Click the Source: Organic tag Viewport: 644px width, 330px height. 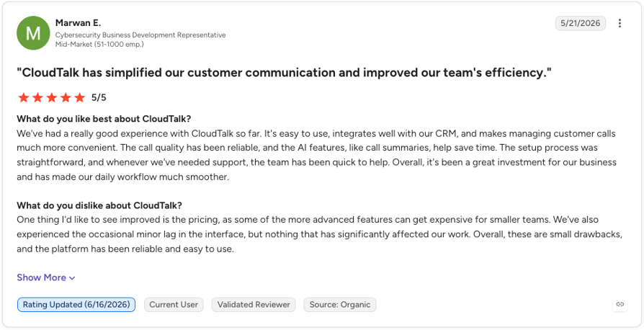(340, 305)
